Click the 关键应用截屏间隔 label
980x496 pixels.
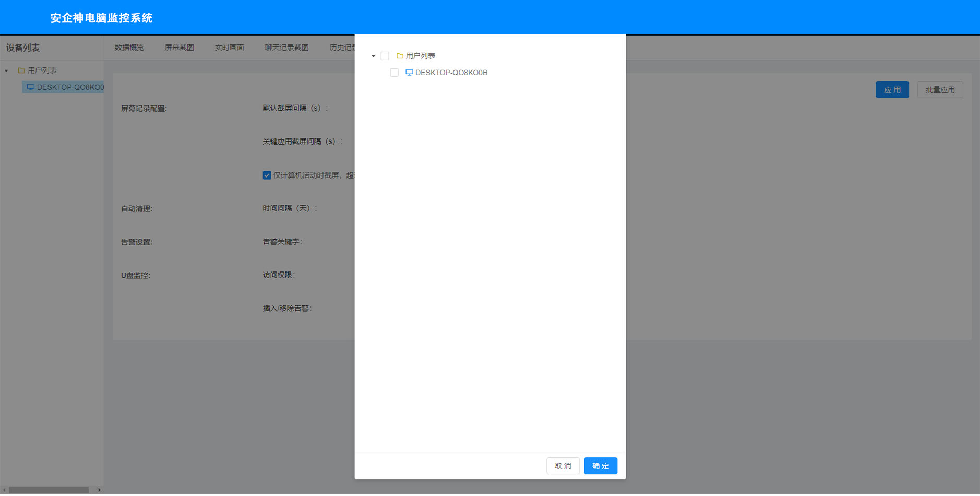pyautogui.click(x=303, y=141)
